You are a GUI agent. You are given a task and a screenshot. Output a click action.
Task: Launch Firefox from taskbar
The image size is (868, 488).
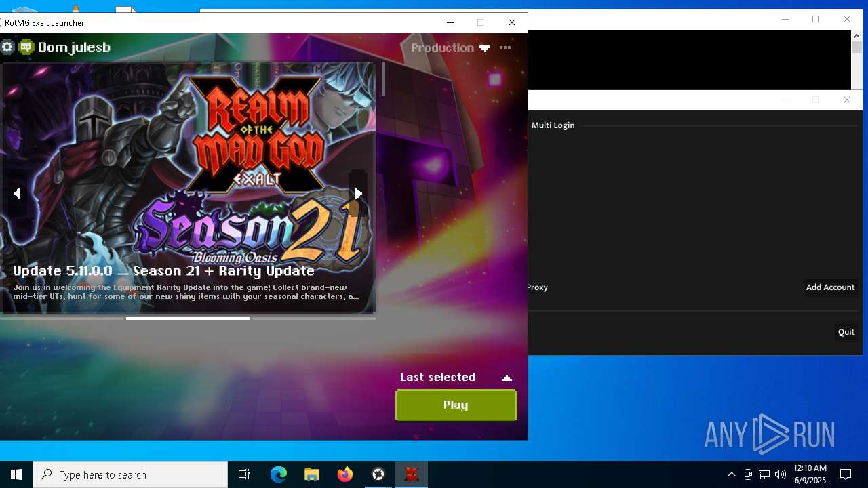345,474
